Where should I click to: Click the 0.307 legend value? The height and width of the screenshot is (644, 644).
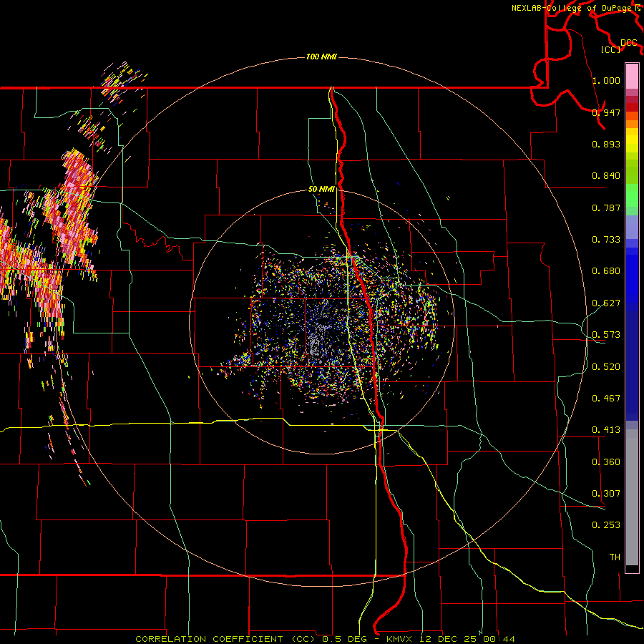pyautogui.click(x=606, y=493)
